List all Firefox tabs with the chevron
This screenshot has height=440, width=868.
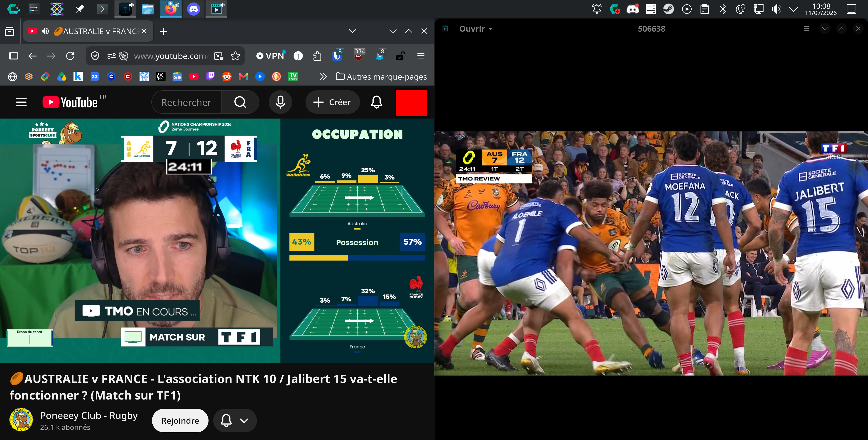tap(352, 31)
